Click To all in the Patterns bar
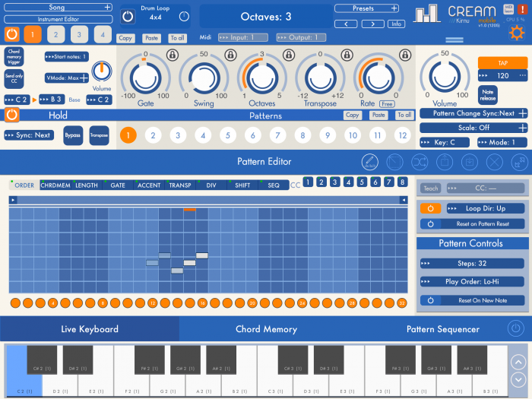 pyautogui.click(x=404, y=115)
